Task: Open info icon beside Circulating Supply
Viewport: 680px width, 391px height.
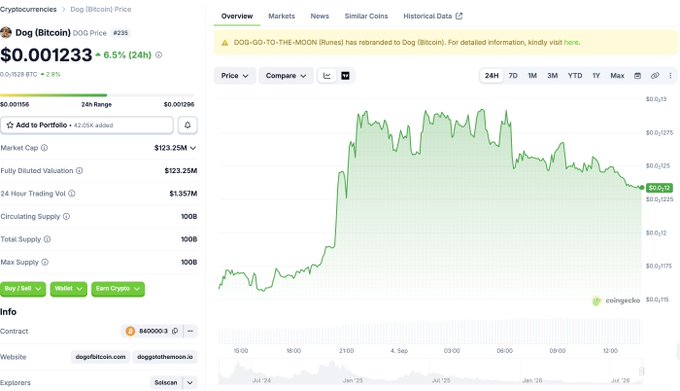Action: tap(66, 216)
